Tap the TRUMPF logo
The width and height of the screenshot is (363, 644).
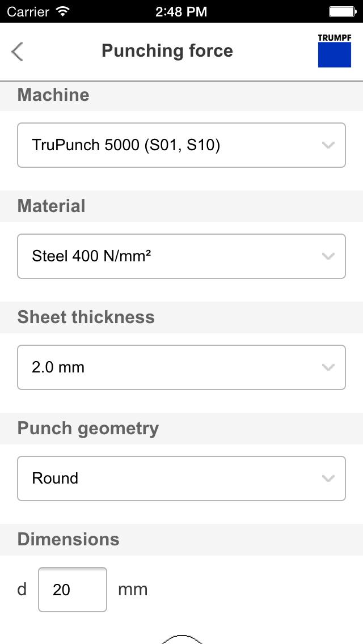tap(335, 51)
